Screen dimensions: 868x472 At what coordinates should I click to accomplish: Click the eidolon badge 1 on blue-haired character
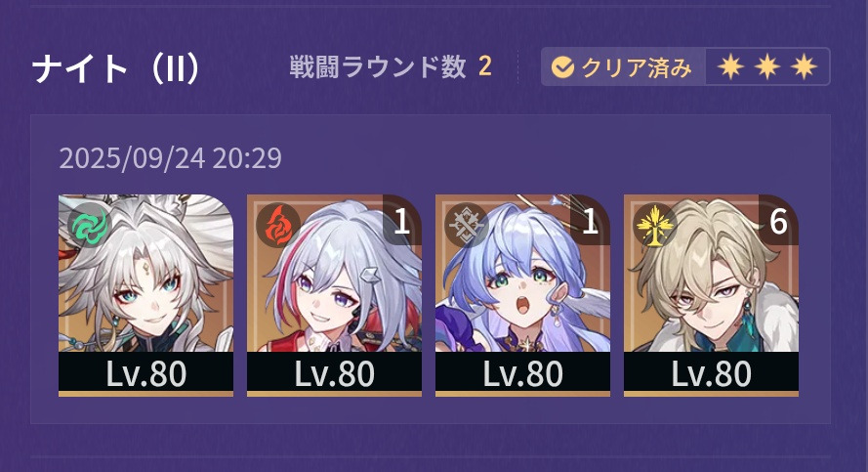coord(590,221)
